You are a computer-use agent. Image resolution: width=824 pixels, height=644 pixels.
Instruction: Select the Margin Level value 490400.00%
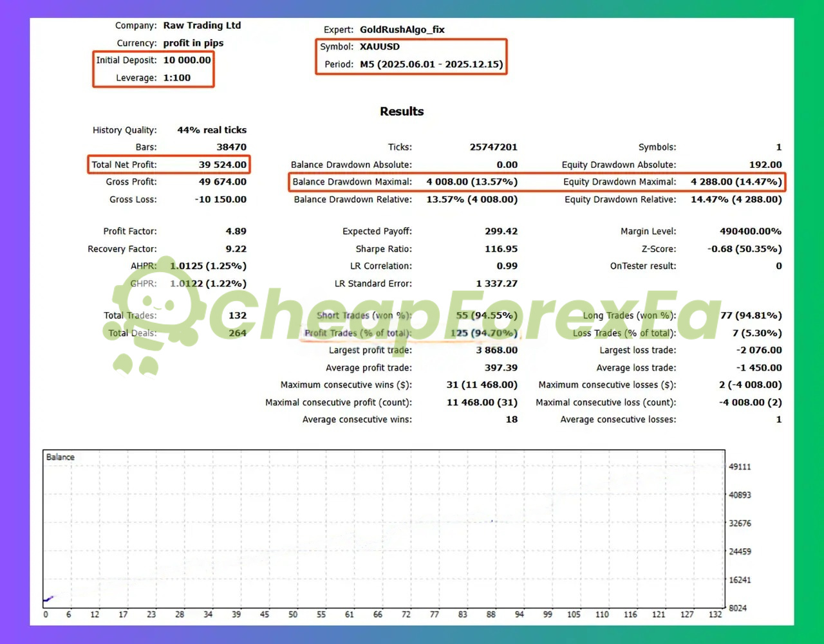coord(751,232)
